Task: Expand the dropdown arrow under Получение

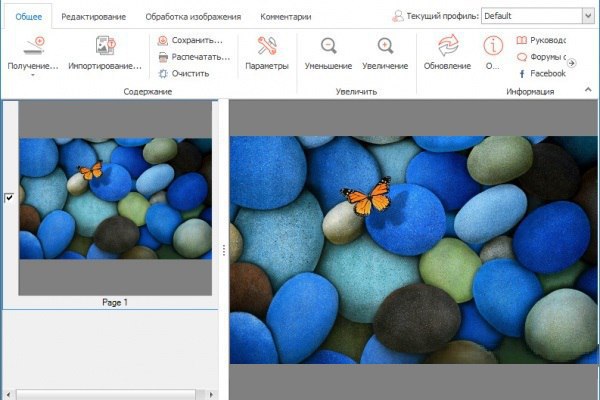Action: (x=33, y=75)
